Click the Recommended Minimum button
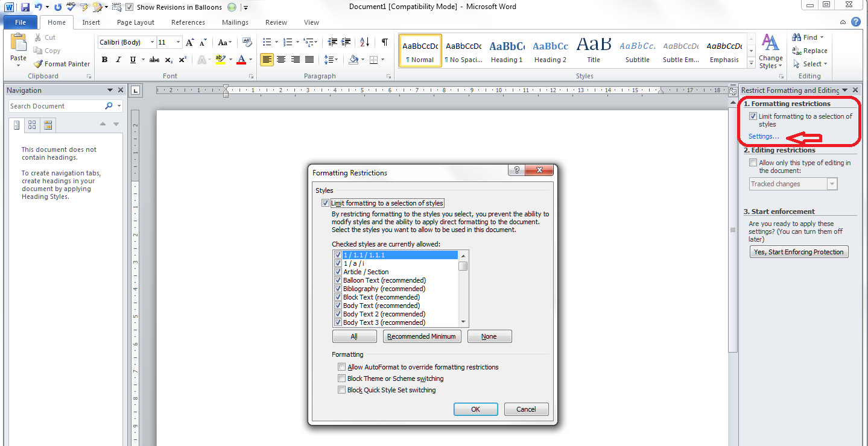Image resolution: width=868 pixels, height=446 pixels. click(x=422, y=336)
